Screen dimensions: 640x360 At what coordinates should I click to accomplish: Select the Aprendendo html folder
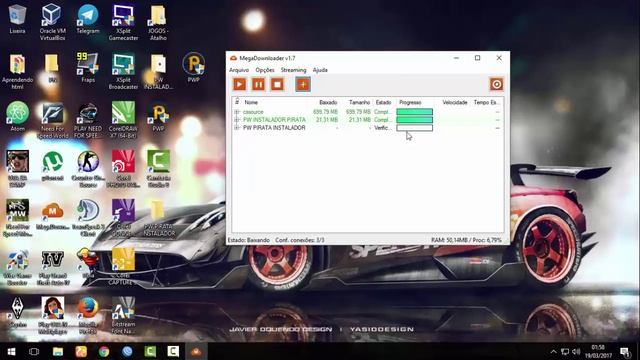17,71
